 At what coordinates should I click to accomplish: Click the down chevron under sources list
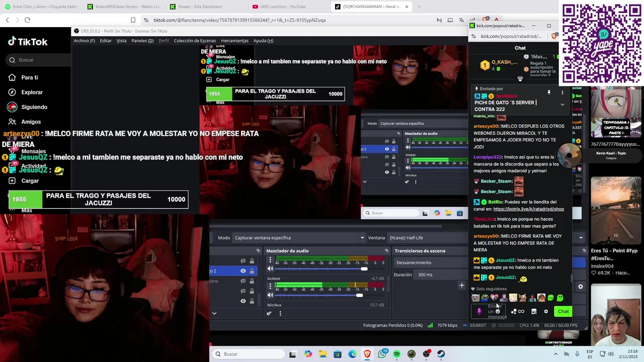(214, 313)
